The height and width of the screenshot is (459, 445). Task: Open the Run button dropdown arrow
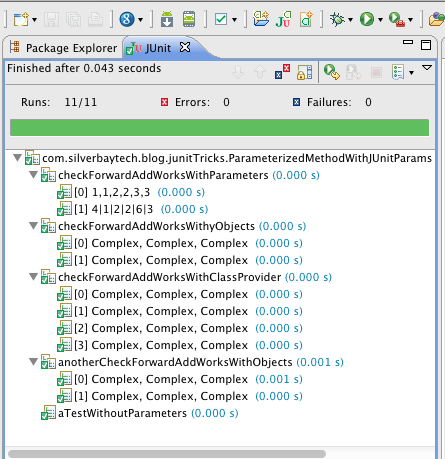click(x=381, y=20)
